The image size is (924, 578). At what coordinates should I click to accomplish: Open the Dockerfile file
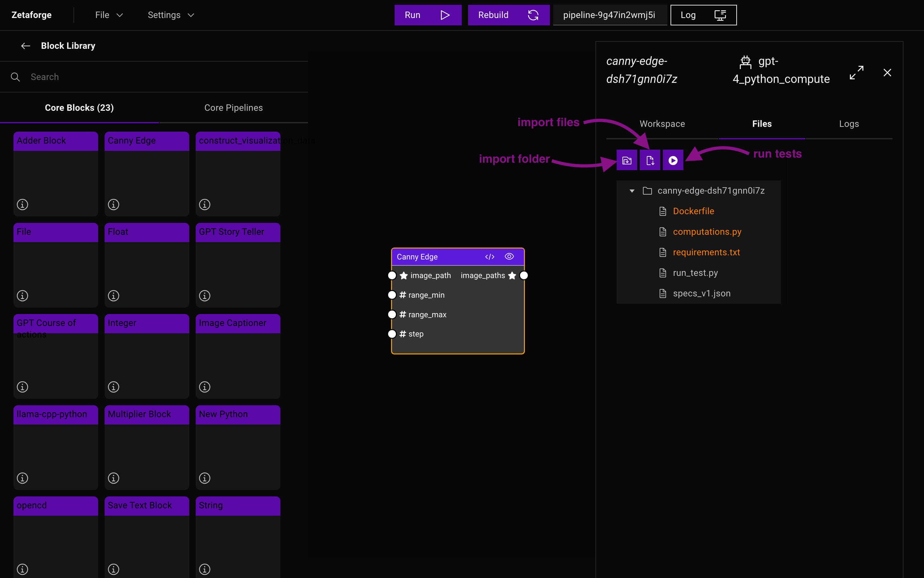(x=693, y=211)
